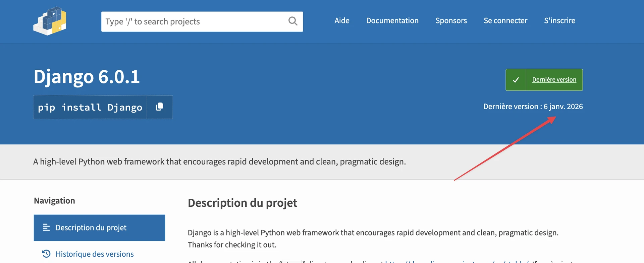The width and height of the screenshot is (644, 263).
Task: Click the magnifier search icon
Action: pyautogui.click(x=293, y=21)
